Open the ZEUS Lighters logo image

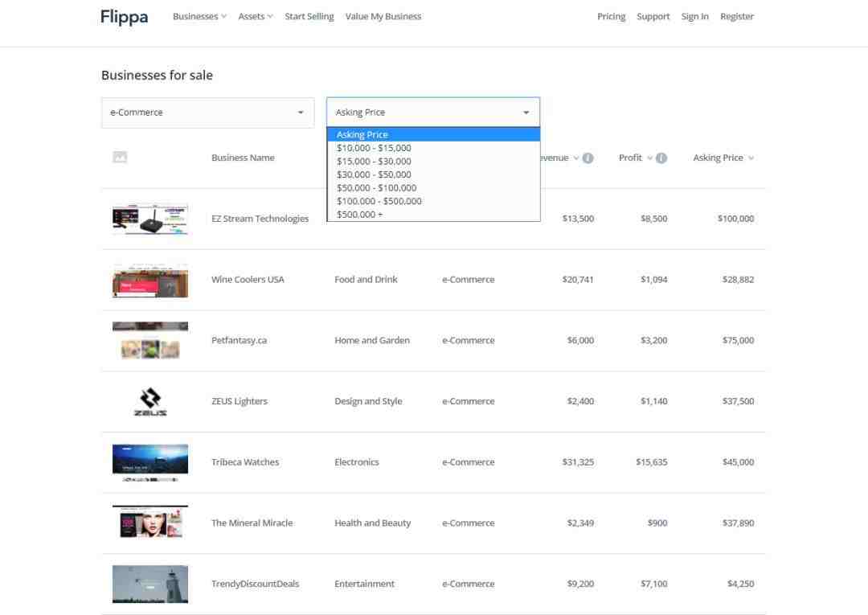[x=150, y=401]
